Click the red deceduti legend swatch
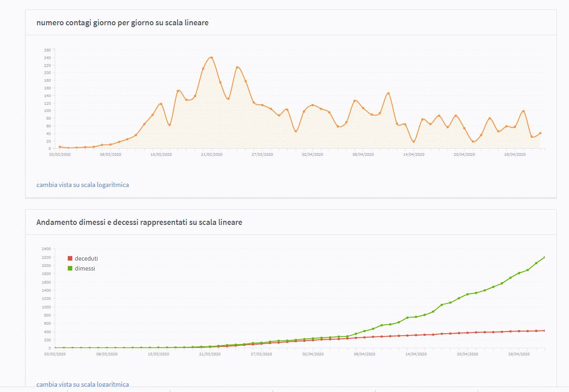The height and width of the screenshot is (392, 569). tap(70, 258)
